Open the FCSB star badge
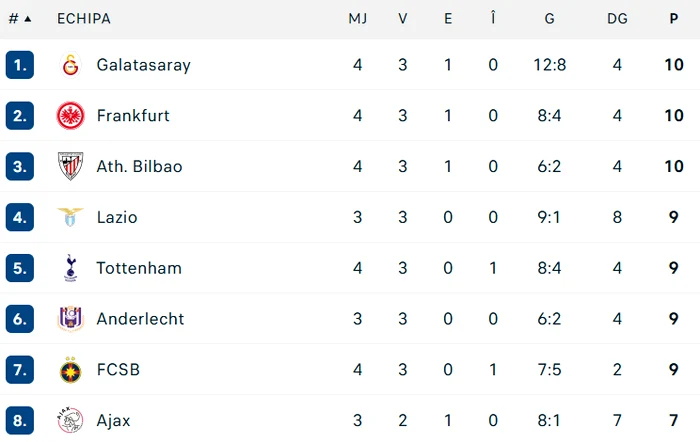This screenshot has height=442, width=700. click(71, 370)
